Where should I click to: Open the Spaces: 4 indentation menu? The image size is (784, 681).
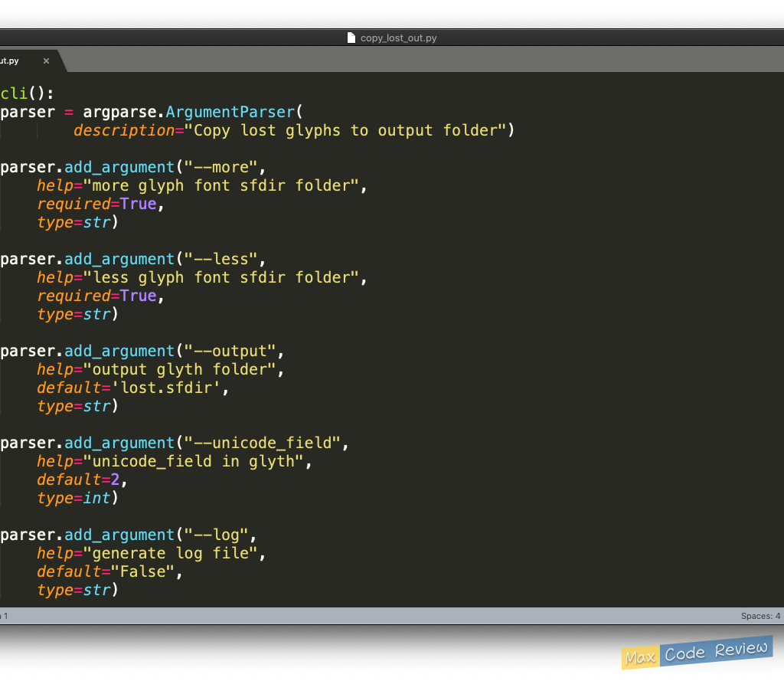click(759, 616)
